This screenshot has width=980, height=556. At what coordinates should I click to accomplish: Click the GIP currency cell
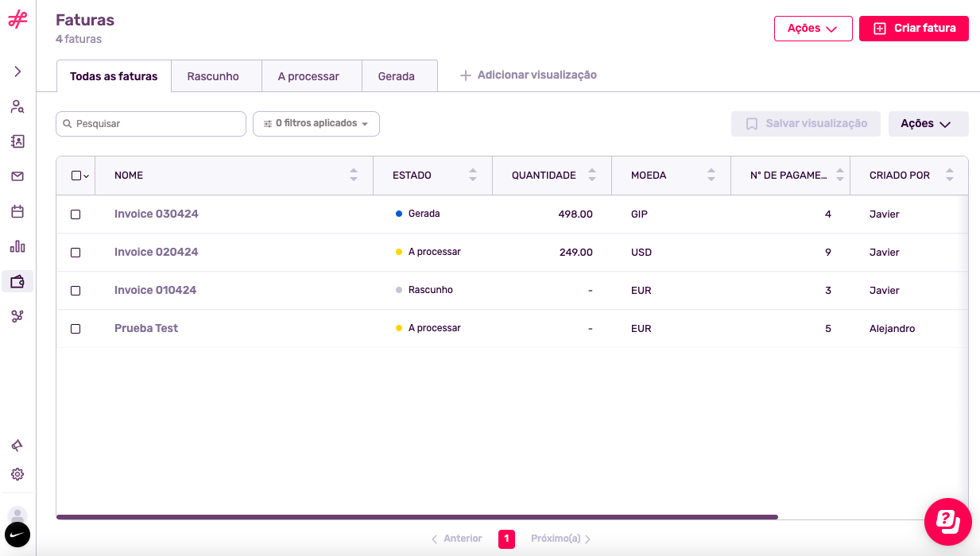(x=640, y=214)
